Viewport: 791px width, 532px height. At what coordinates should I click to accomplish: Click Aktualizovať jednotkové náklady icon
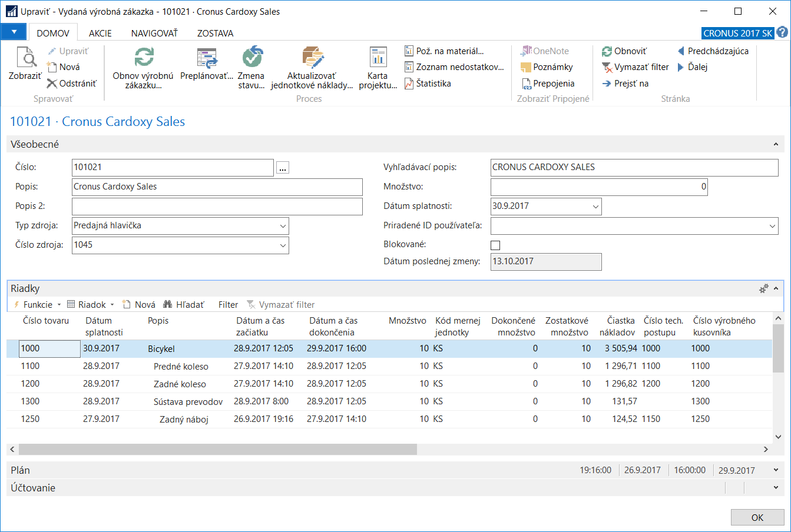click(x=313, y=57)
